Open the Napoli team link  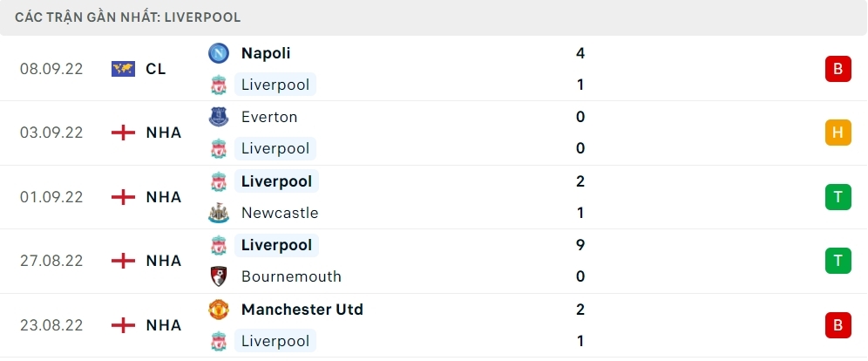pyautogui.click(x=266, y=53)
